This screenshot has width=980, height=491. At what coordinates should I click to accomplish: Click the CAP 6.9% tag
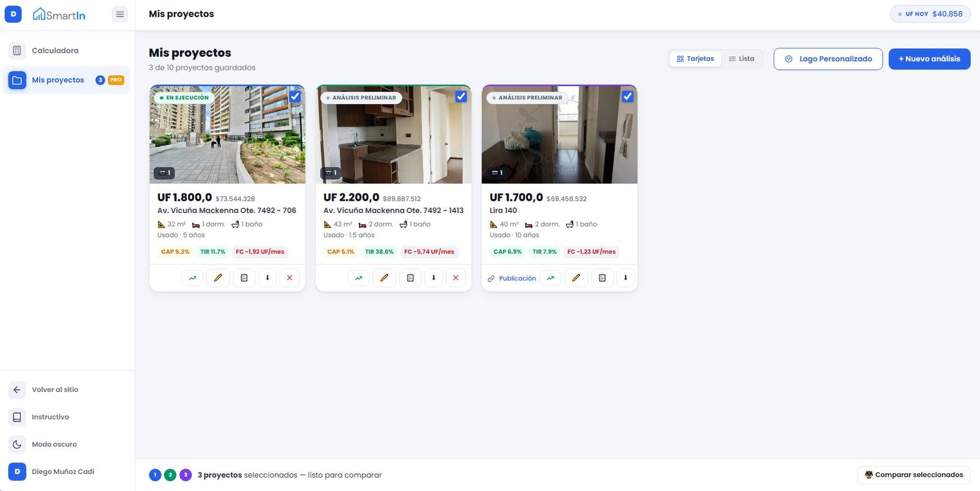(507, 252)
